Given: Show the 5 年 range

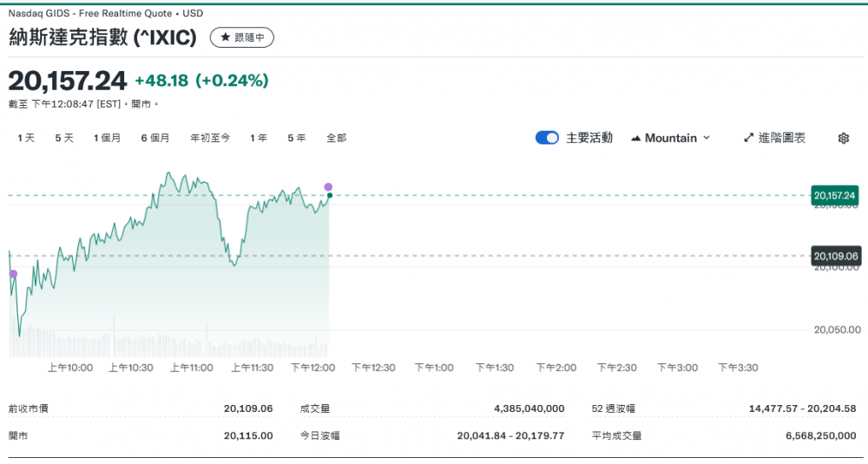Looking at the screenshot, I should [x=297, y=138].
